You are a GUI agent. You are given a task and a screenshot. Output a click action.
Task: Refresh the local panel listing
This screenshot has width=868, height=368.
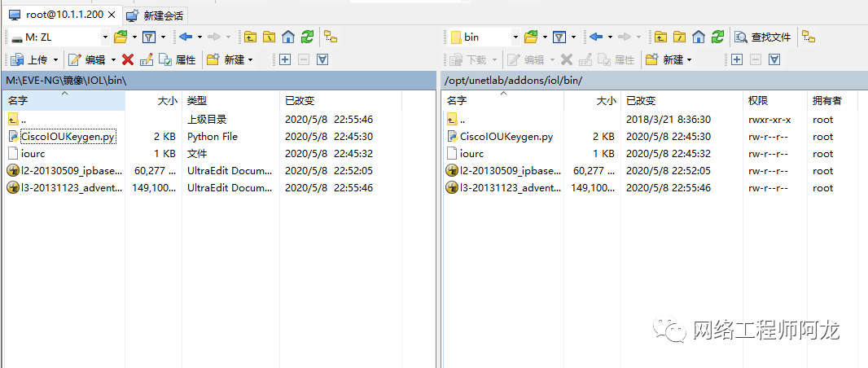click(307, 37)
